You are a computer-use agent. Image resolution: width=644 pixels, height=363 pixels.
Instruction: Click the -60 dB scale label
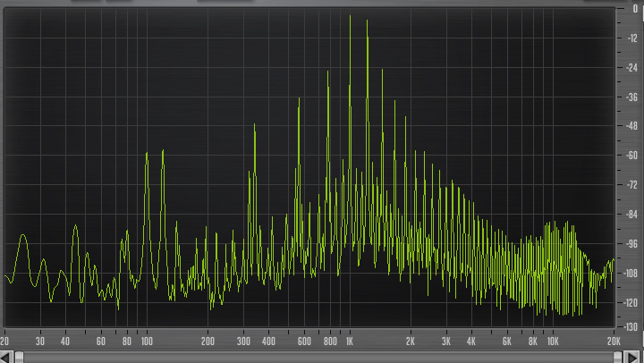(x=631, y=156)
